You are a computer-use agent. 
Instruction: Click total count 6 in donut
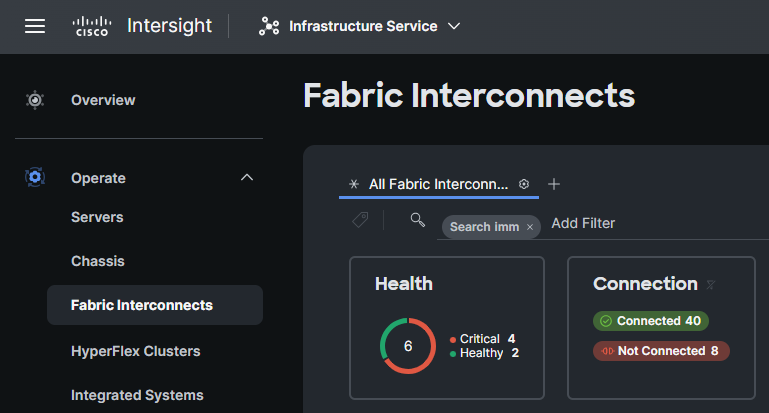(x=408, y=346)
